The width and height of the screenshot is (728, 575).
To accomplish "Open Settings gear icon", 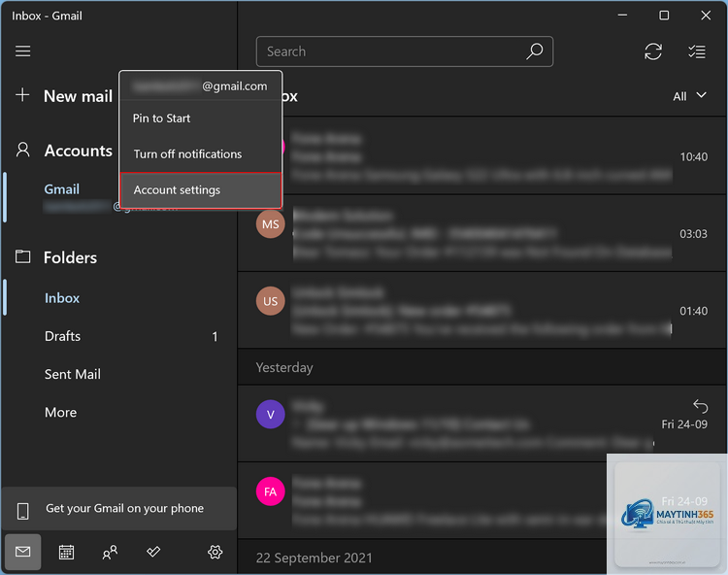I will [215, 552].
